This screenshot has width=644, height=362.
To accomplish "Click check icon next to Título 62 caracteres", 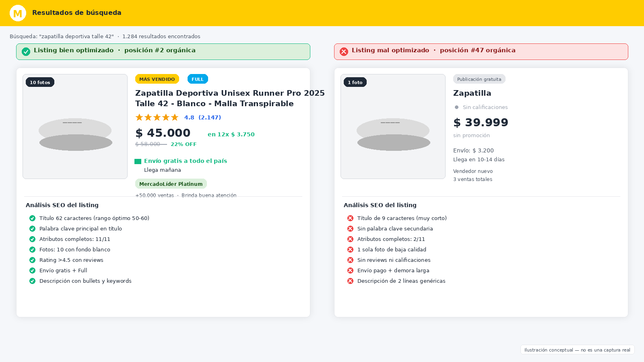I will point(32,218).
